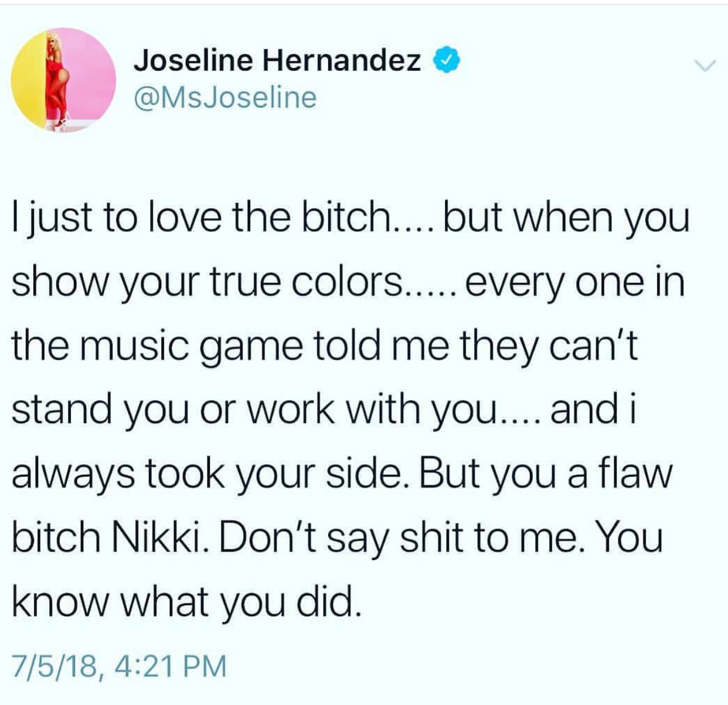Open the Joseline Hernandez display name link
The width and height of the screenshot is (728, 705).
click(x=277, y=60)
